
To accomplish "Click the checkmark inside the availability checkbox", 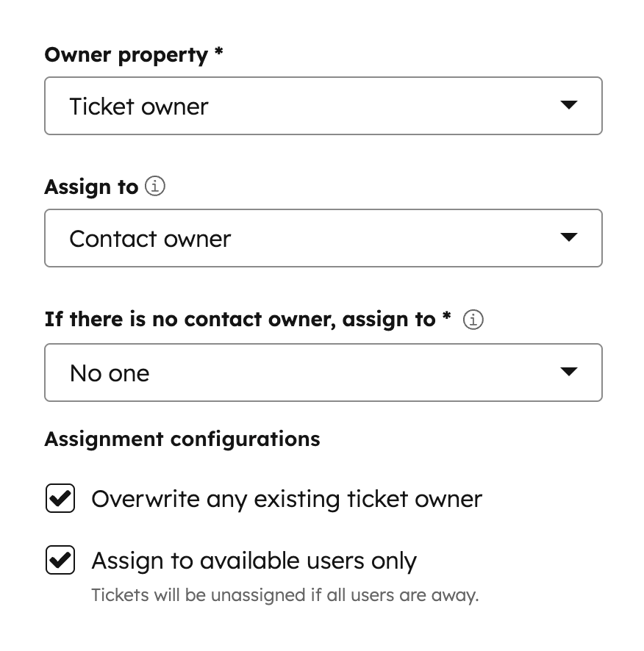I will point(60,560).
